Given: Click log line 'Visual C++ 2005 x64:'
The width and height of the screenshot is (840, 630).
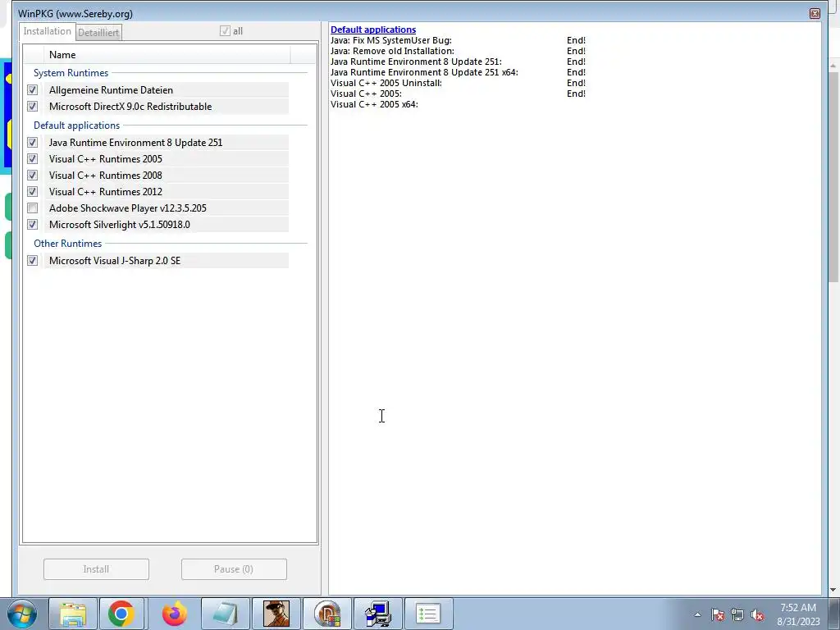Looking at the screenshot, I should 374,104.
